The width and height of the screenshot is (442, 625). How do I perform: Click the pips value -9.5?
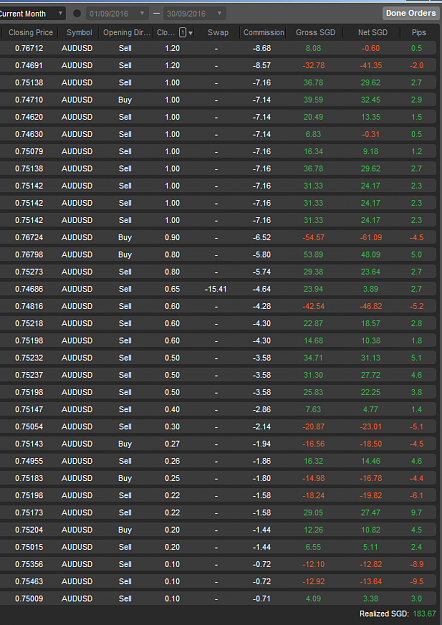click(x=416, y=582)
